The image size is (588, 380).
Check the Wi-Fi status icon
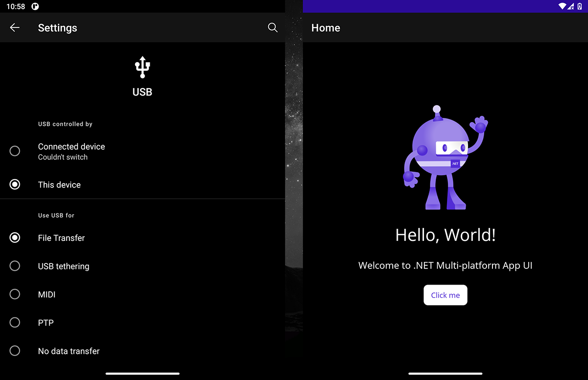click(x=562, y=6)
